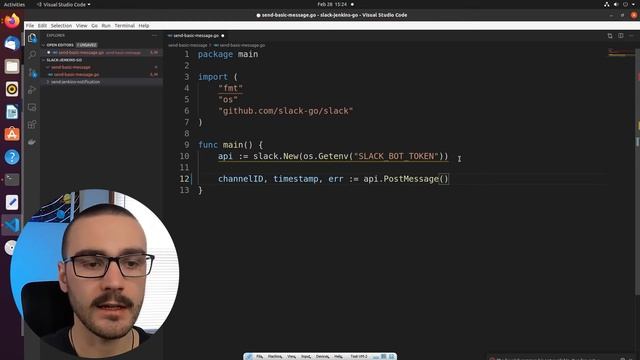Click the Explorer panel more actions ellipsis
Image resolution: width=640 pixels, height=360 pixels.
pyautogui.click(x=154, y=36)
